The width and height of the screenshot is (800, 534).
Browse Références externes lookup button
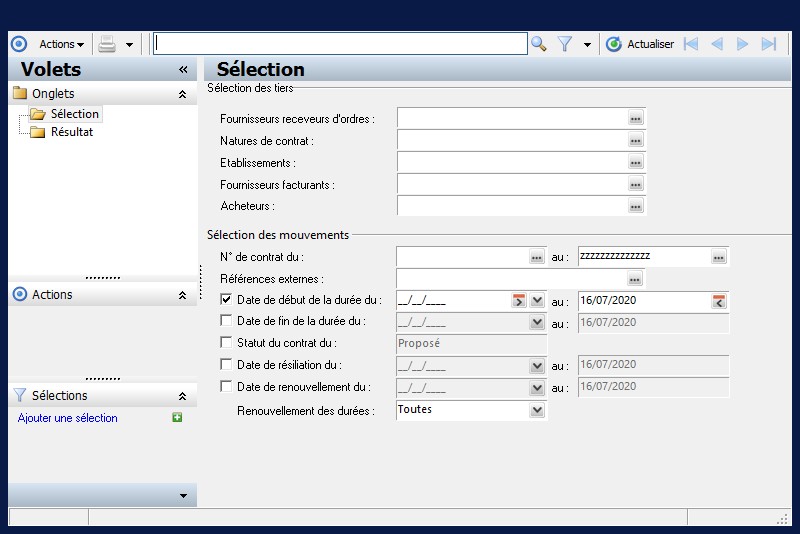(x=634, y=279)
